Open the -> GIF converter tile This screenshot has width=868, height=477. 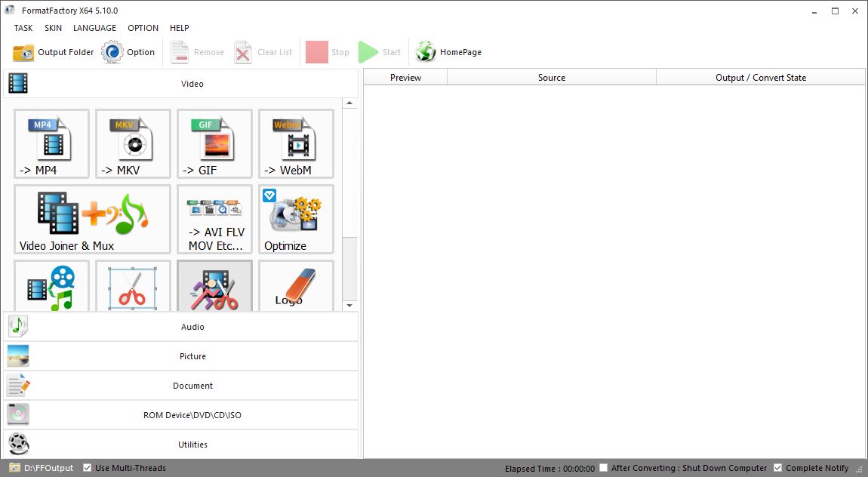[214, 144]
